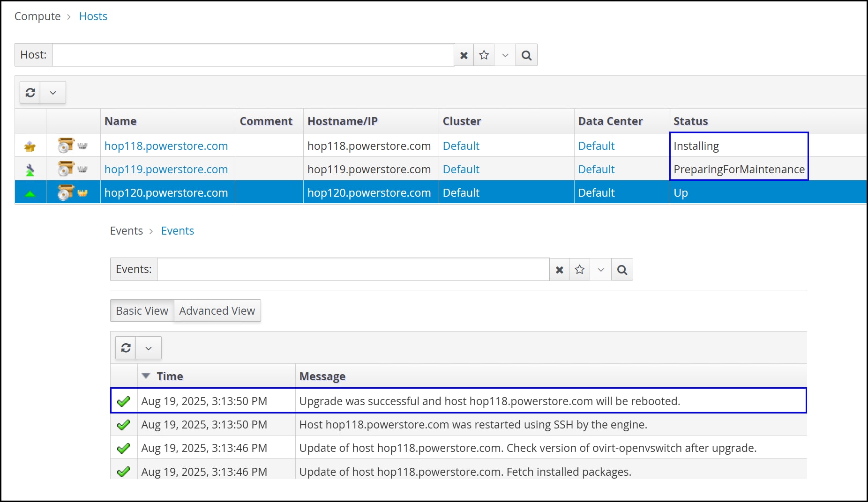This screenshot has height=502, width=868.
Task: Open hosts refresh interval dropdown
Action: [x=53, y=92]
